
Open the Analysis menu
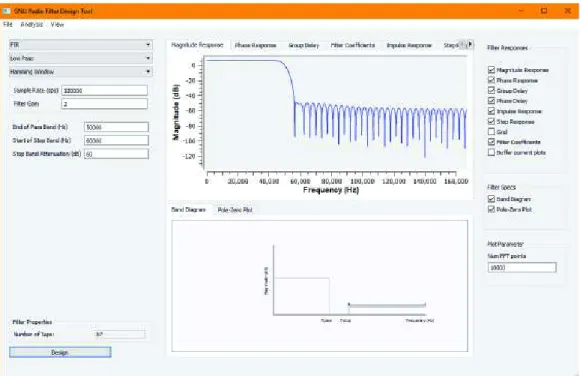coord(32,24)
